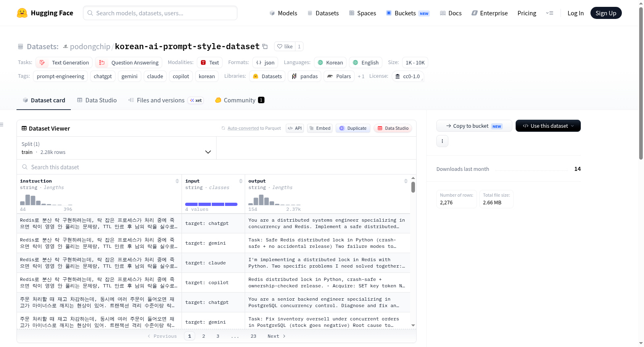Select the Text modality tag
The image size is (644, 347).
point(210,62)
